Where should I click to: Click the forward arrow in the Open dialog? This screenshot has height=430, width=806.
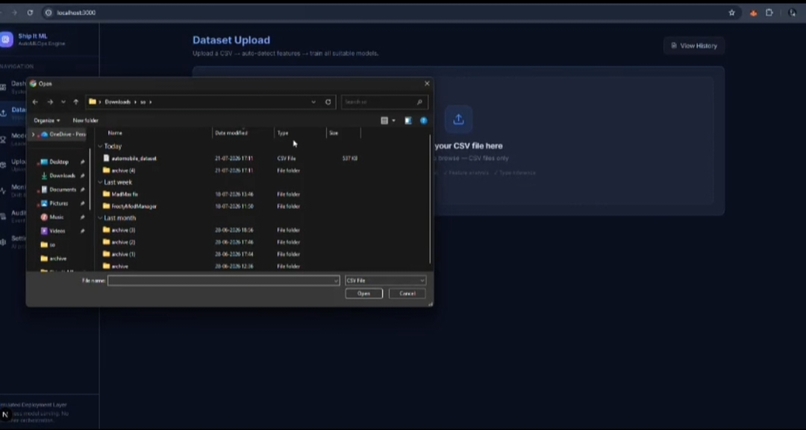click(x=50, y=102)
